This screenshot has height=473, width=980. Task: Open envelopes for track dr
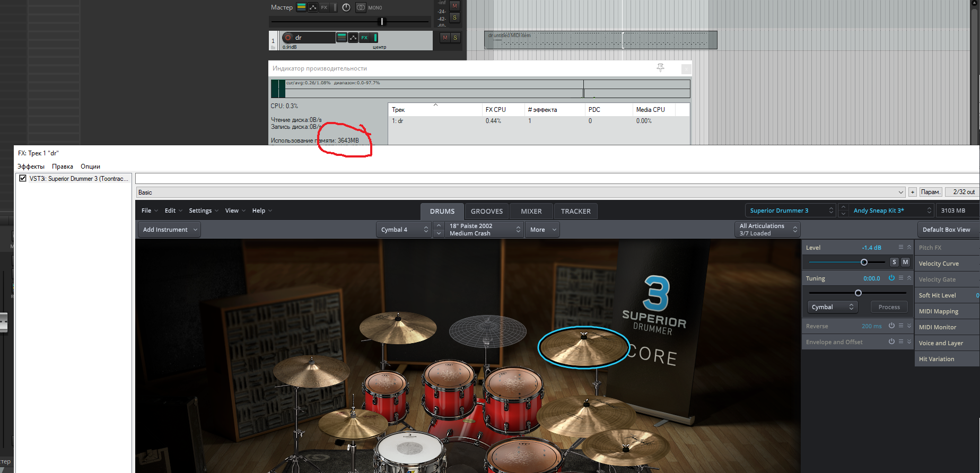point(353,38)
